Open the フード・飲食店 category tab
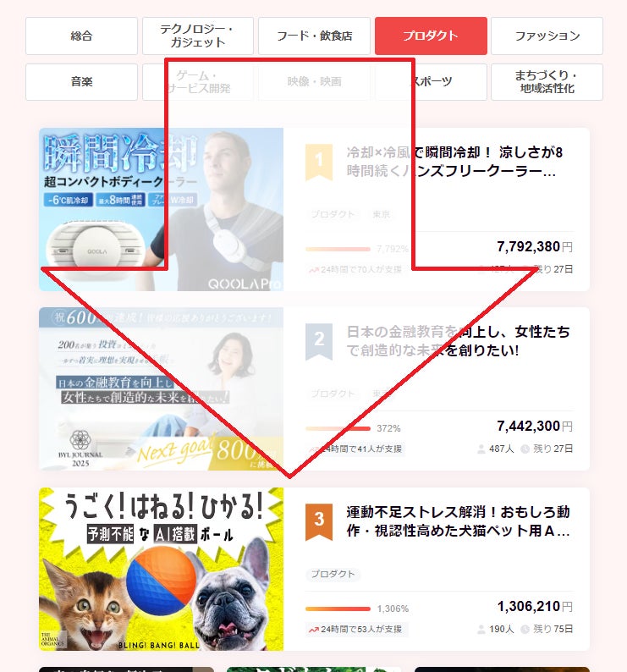This screenshot has height=672, width=627. pyautogui.click(x=314, y=36)
